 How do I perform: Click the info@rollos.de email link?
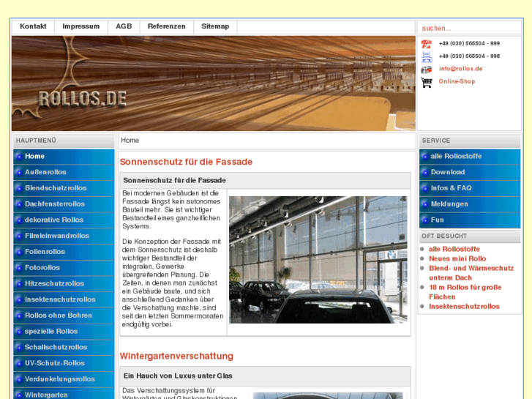coord(460,69)
